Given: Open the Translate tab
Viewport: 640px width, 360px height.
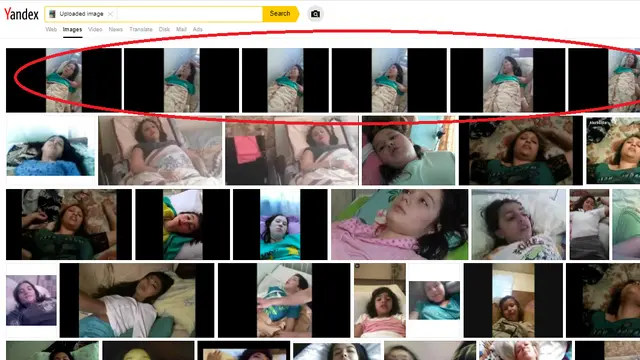Looking at the screenshot, I should point(141,29).
